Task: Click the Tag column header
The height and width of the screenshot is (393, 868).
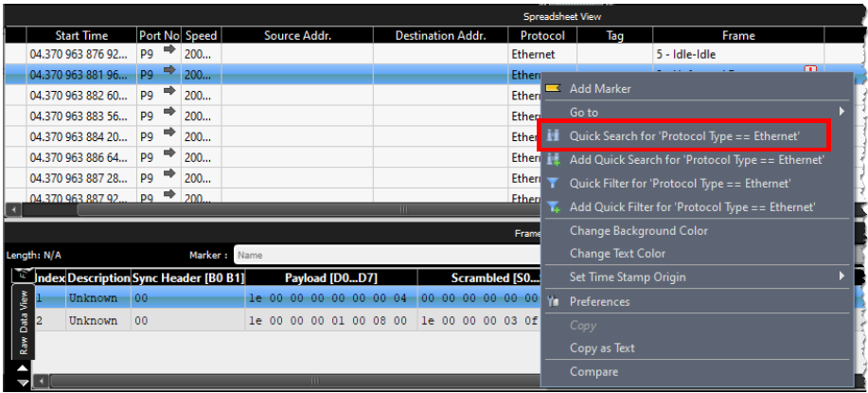Action: point(615,35)
